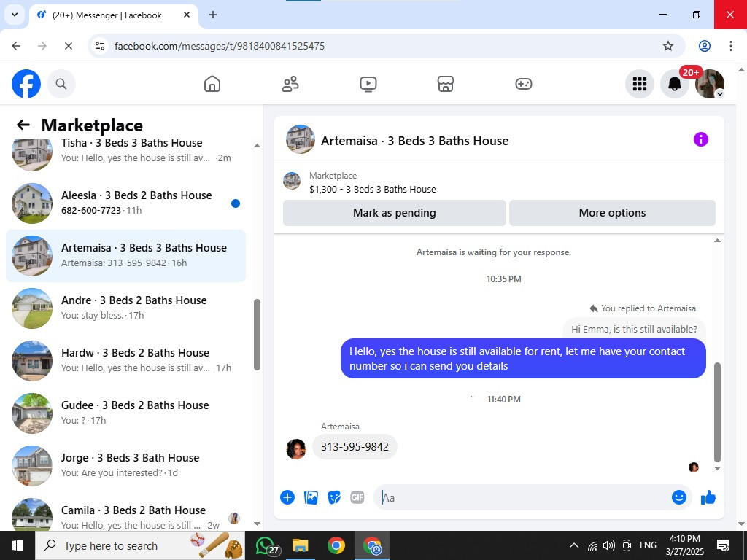Open the Marketplace storefront icon
Screen dimensions: 747x560
pyautogui.click(x=446, y=84)
